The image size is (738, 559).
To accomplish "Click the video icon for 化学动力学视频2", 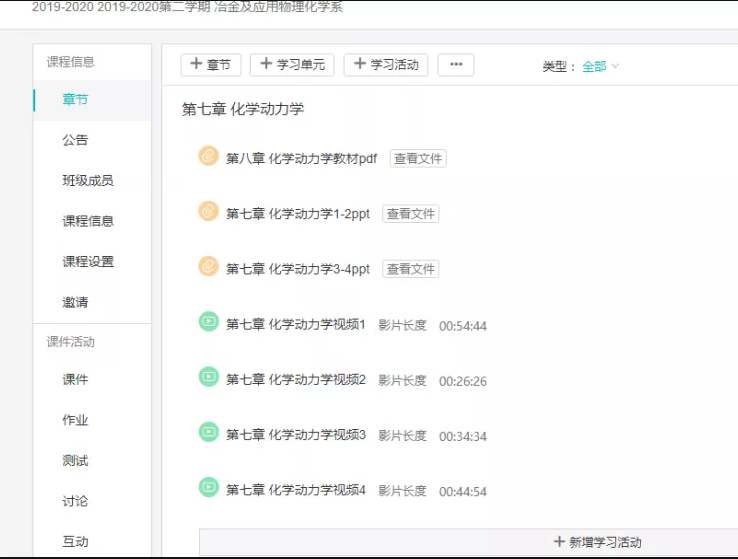I will pos(208,377).
